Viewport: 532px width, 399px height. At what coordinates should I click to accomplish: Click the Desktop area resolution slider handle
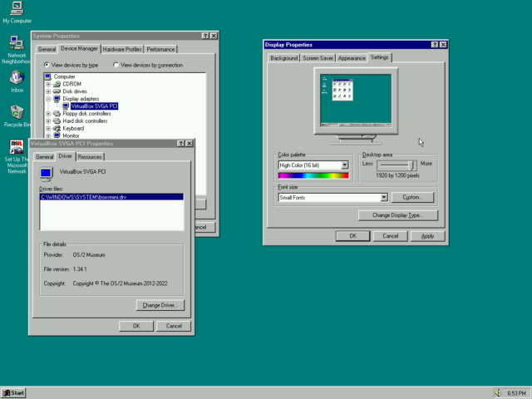(x=411, y=165)
